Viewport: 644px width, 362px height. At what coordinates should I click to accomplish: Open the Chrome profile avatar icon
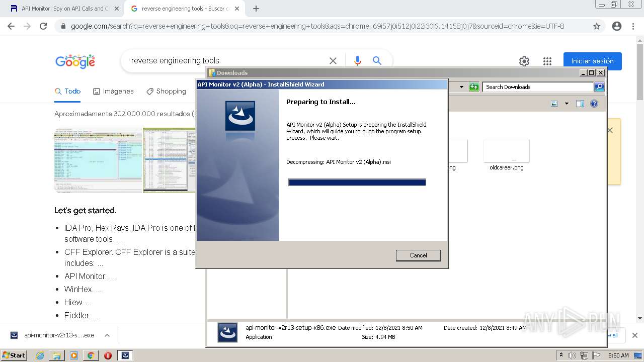click(617, 26)
